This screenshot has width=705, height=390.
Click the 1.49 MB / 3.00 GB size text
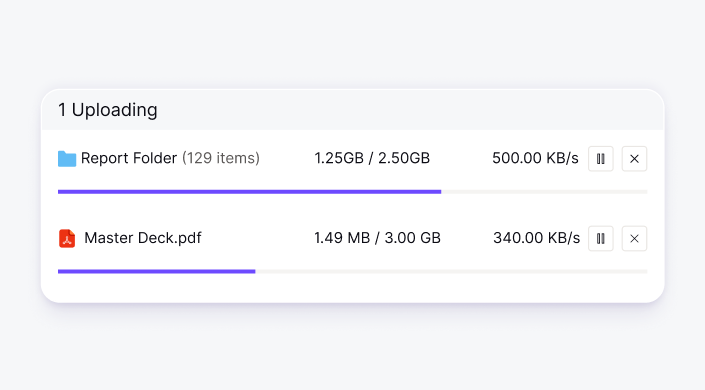[377, 238]
